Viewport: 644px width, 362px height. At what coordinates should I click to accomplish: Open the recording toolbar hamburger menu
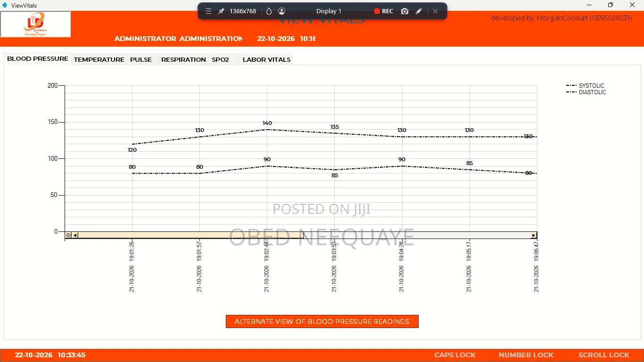point(208,11)
